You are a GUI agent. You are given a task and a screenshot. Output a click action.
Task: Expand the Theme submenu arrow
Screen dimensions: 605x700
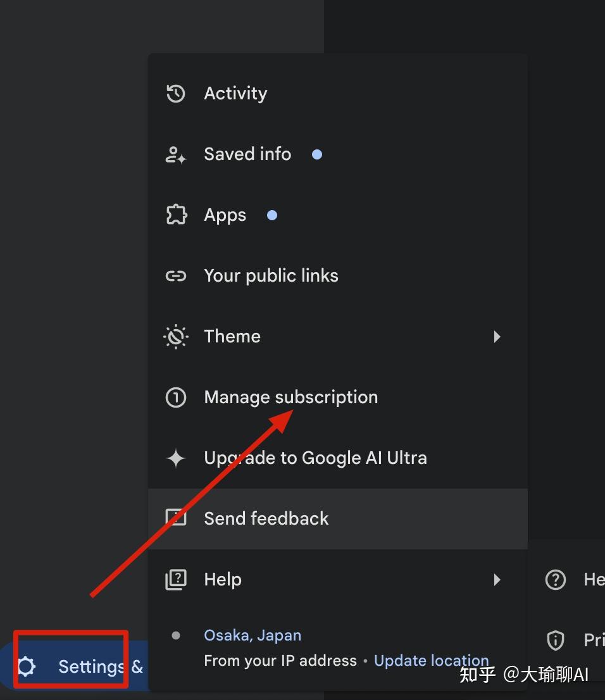coord(497,337)
